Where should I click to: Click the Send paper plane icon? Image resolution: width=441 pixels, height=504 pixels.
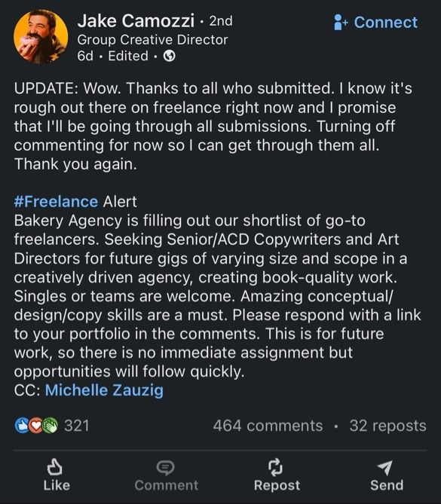[x=384, y=467]
